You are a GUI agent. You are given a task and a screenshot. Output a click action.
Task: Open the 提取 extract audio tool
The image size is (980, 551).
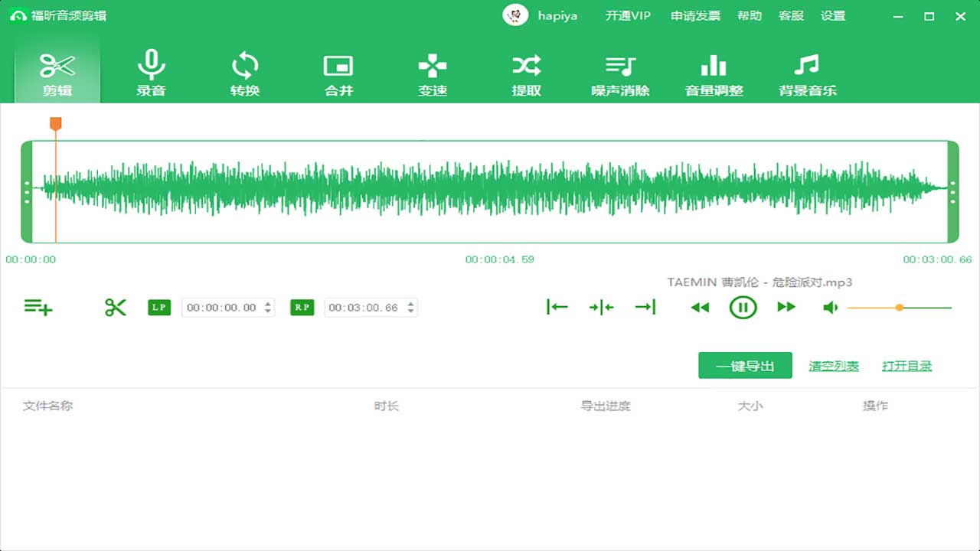(525, 73)
